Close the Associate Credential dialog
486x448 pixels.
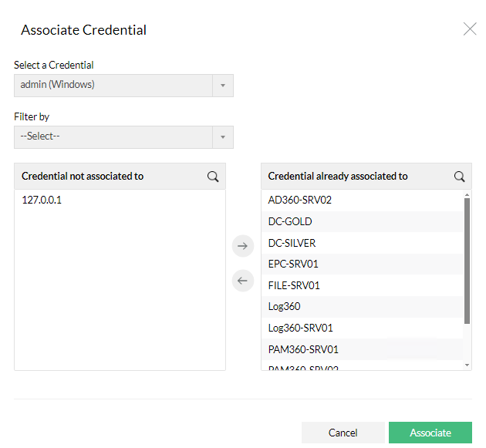469,29
